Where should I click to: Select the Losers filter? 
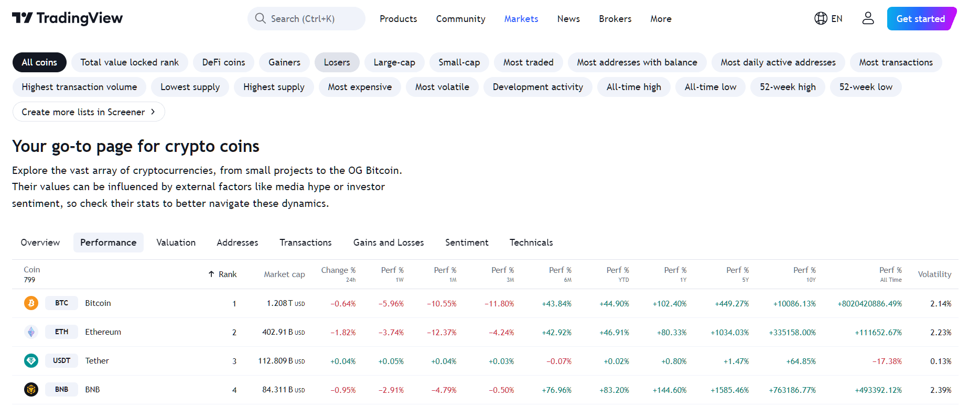337,62
